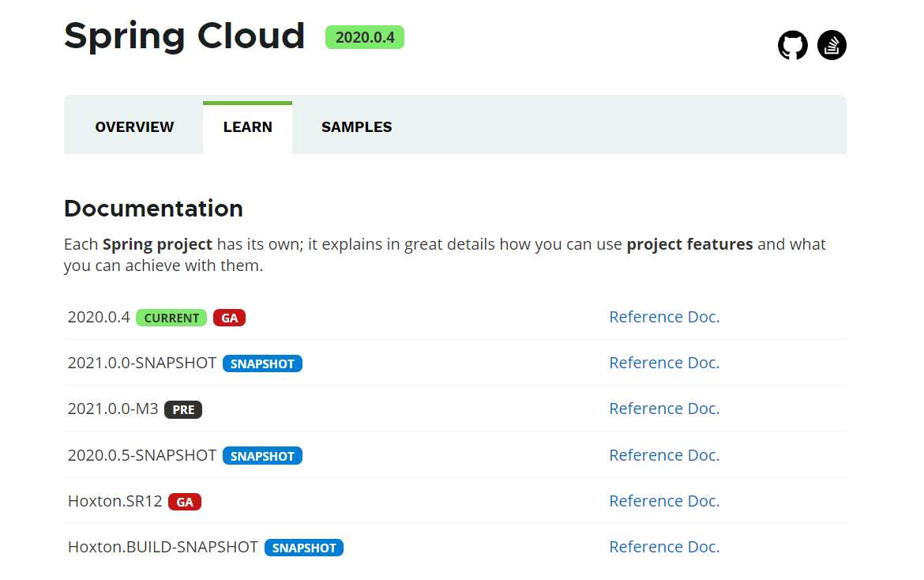Click the bold 'Spring project' text
Viewport: 924px width, 580px height.
pyautogui.click(x=157, y=244)
